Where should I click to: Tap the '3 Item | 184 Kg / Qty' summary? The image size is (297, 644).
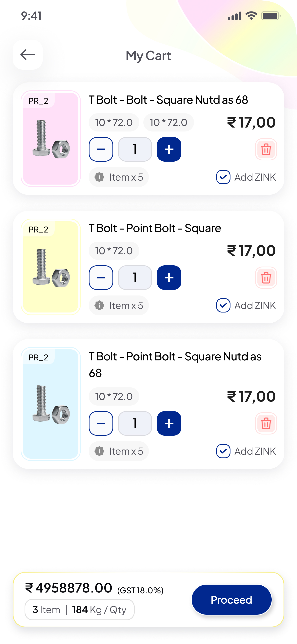[80, 610]
